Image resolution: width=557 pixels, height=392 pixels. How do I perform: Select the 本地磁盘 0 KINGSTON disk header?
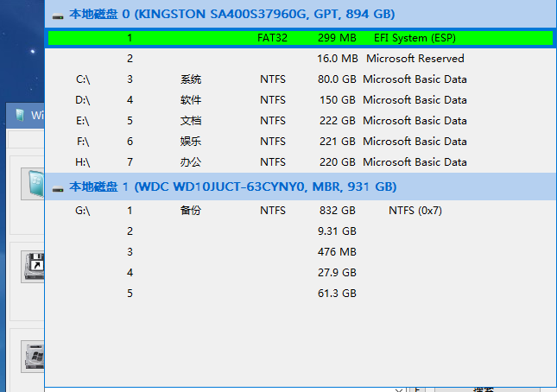tap(301, 14)
